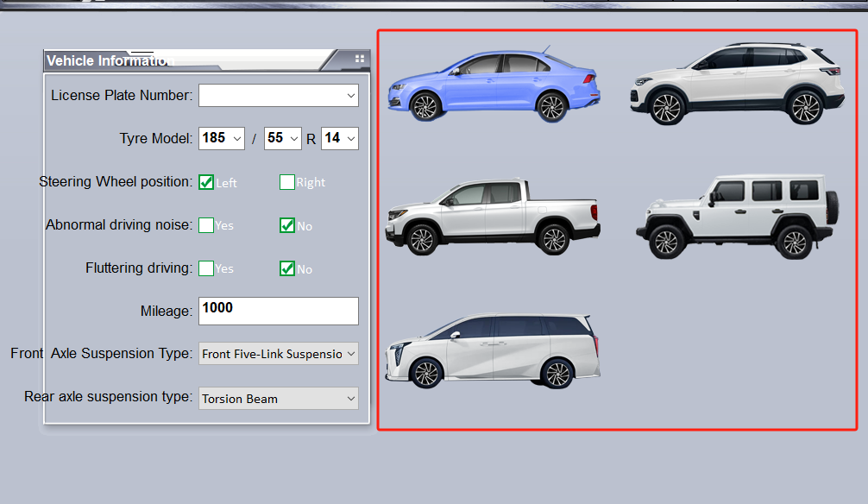Viewport: 868px width, 504px height.
Task: Check the Right steering wheel checkbox
Action: tap(286, 182)
